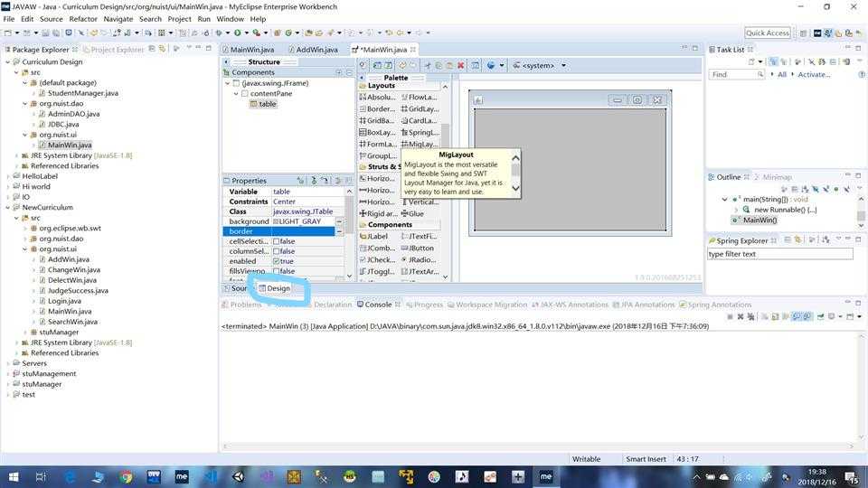Toggle the cellSelectionEnabled property checkbox
The height and width of the screenshot is (488, 868).
(x=276, y=241)
